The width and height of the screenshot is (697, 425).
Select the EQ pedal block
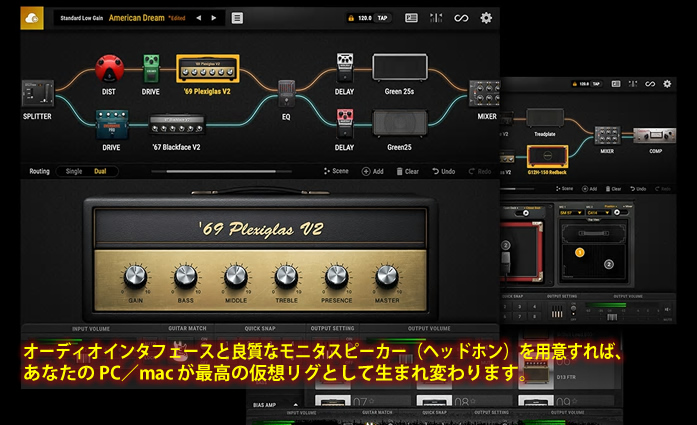[286, 93]
